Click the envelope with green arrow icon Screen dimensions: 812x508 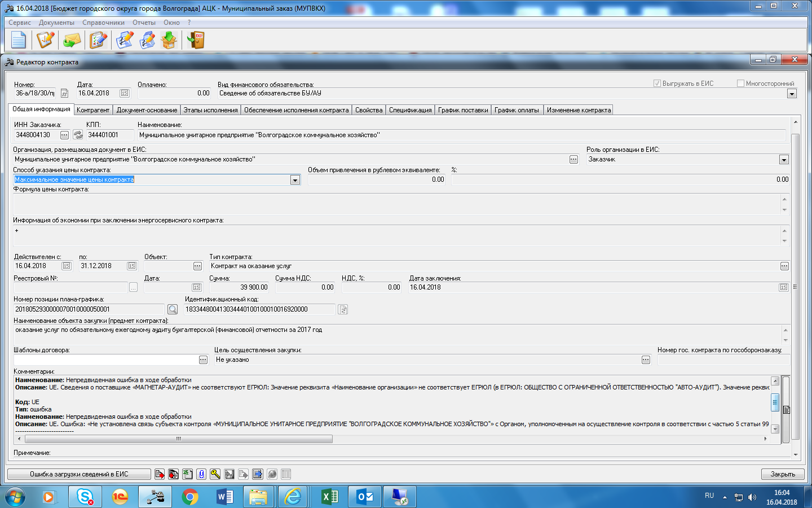[72, 40]
